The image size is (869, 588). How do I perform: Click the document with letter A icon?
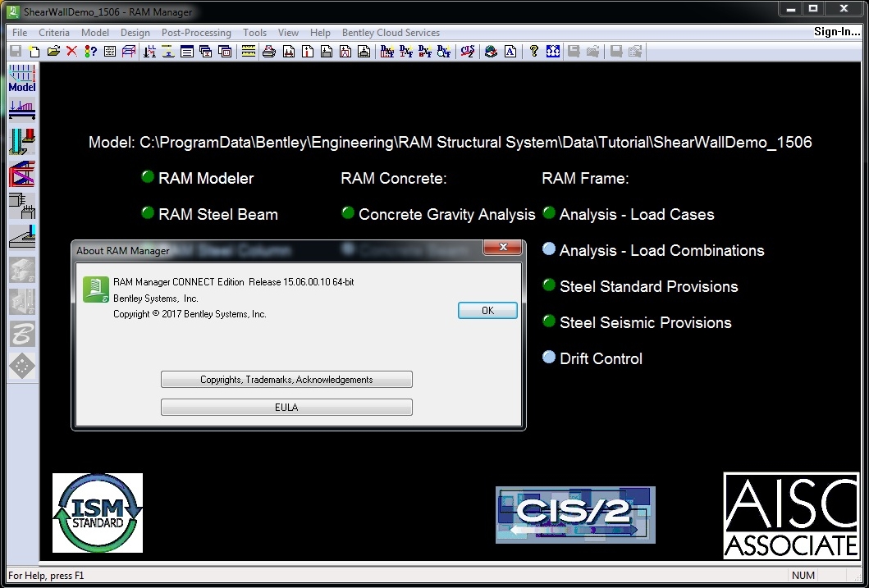tap(510, 52)
